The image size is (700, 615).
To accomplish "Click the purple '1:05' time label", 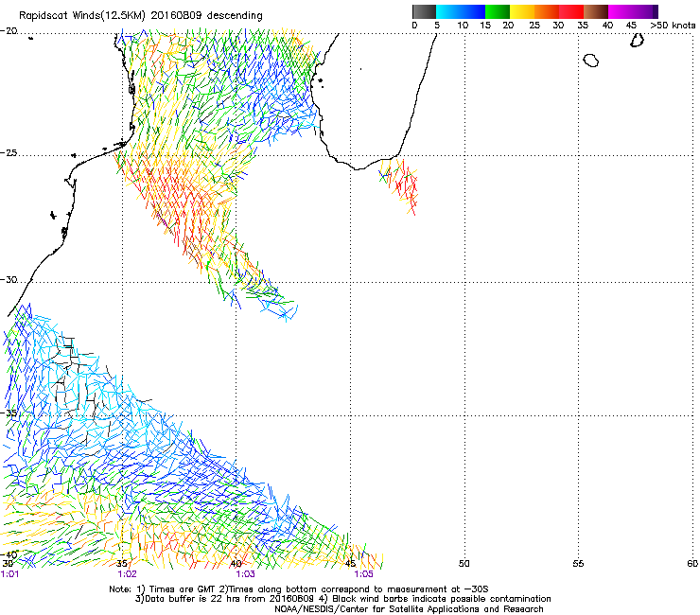I will [364, 574].
